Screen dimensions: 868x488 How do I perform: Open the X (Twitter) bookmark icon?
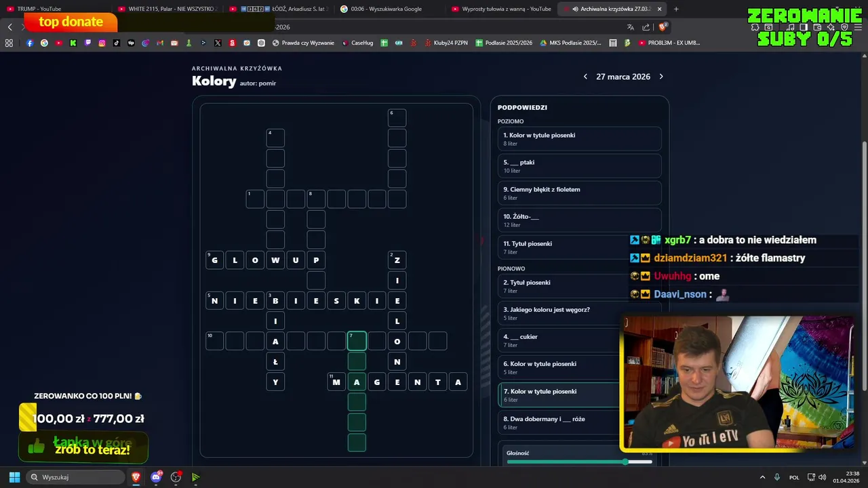(x=218, y=43)
